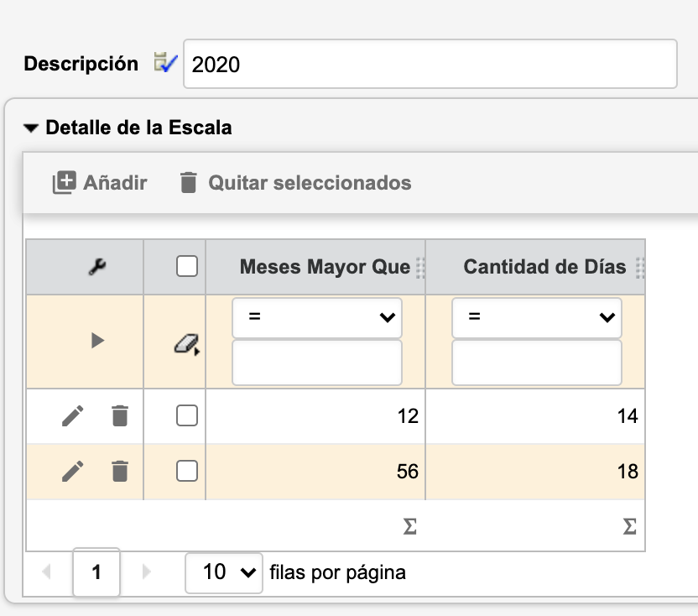Image resolution: width=698 pixels, height=616 pixels.
Task: Clear filters with the eraser icon
Action: 185,343
